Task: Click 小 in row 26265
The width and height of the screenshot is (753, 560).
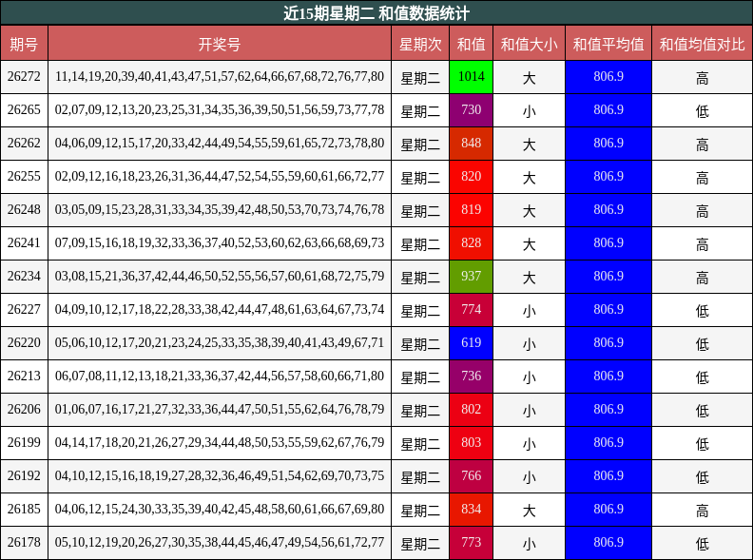Action: pyautogui.click(x=529, y=111)
